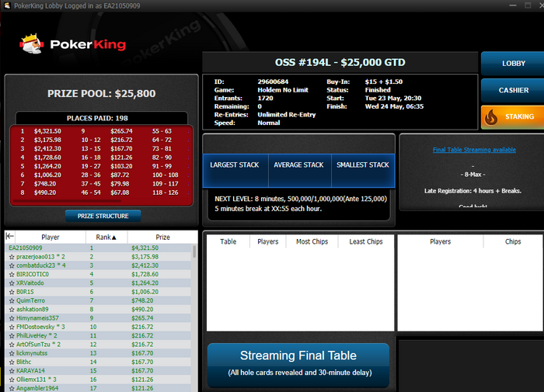Sort player list by Rank column

(x=106, y=237)
